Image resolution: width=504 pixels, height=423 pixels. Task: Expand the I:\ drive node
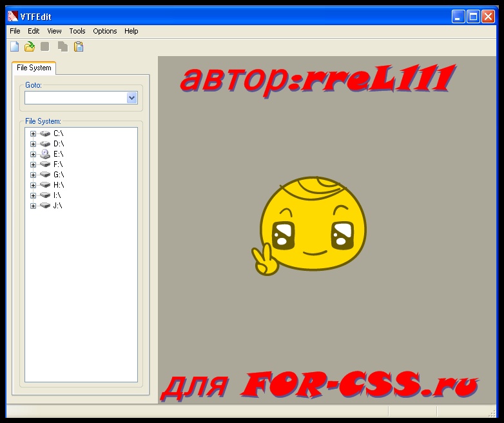tap(33, 195)
